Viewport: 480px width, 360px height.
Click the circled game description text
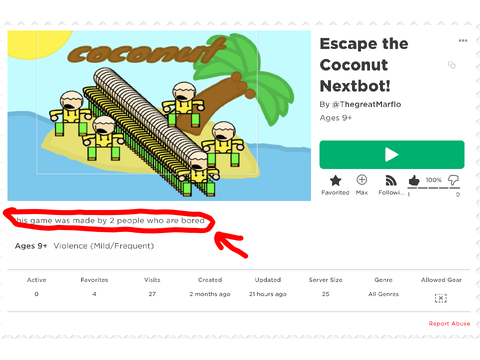(x=110, y=220)
